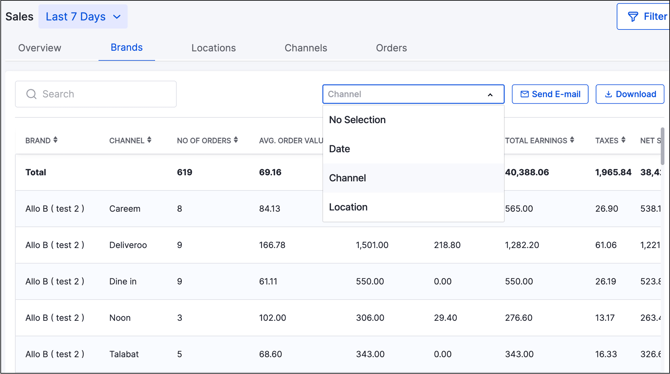Viewport: 670px width, 374px height.
Task: Collapse the Channel group-by dropdown
Action: pos(490,95)
